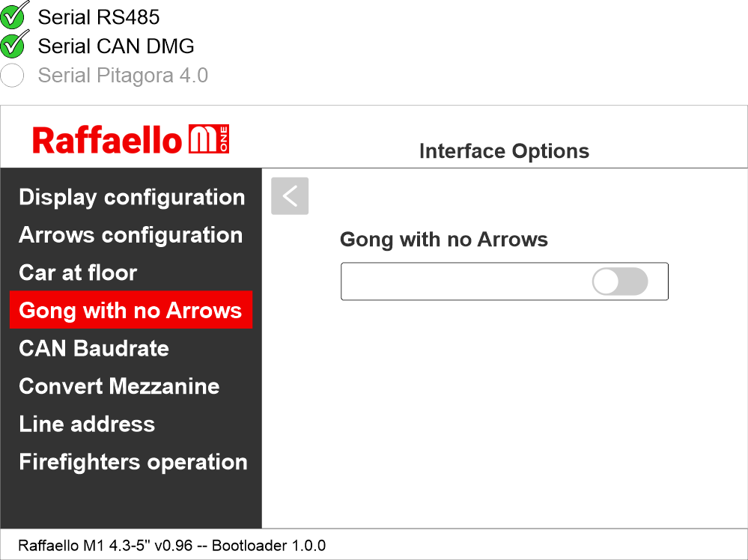Go to the Line address option
This screenshot has height=560, width=748.
(87, 424)
